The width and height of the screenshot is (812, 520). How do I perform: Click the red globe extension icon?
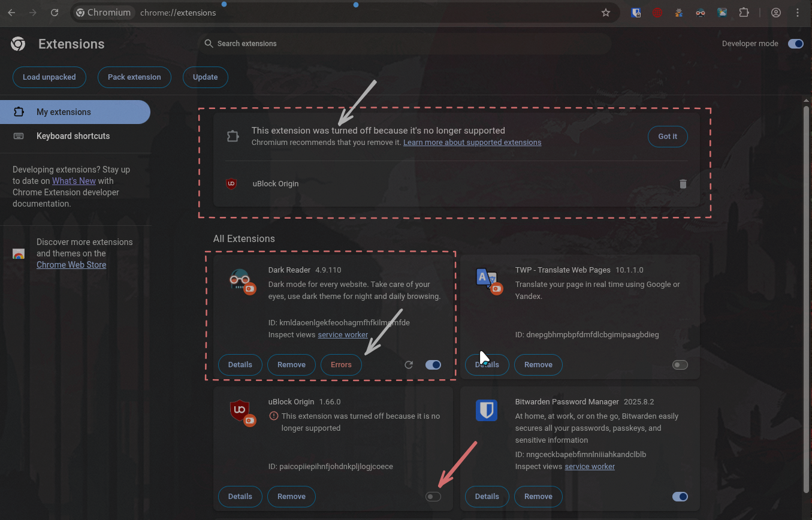[x=657, y=13]
